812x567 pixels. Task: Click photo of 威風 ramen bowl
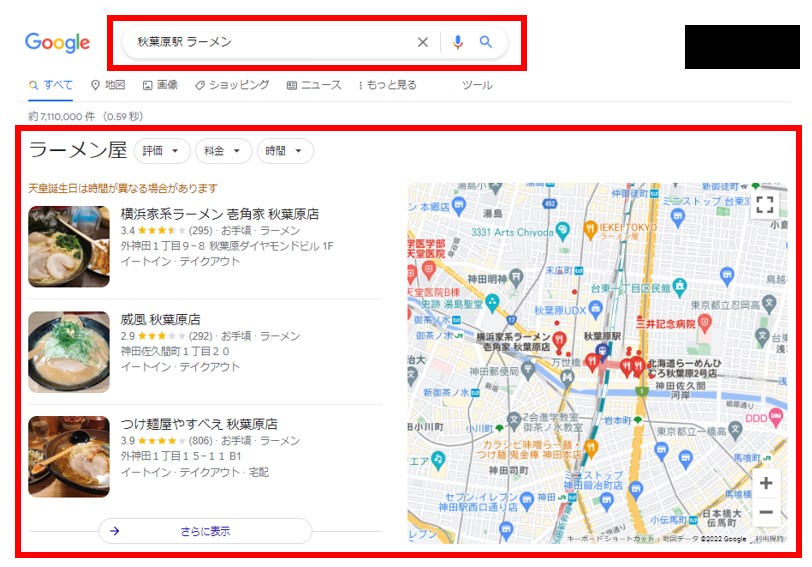[69, 352]
